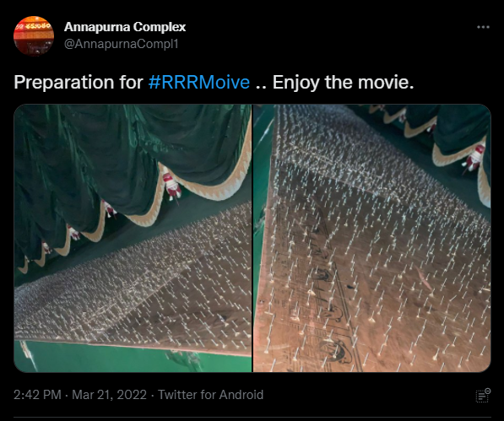Click the Annapurna Complex profile avatar
Image resolution: width=504 pixels, height=421 pixels.
click(34, 36)
